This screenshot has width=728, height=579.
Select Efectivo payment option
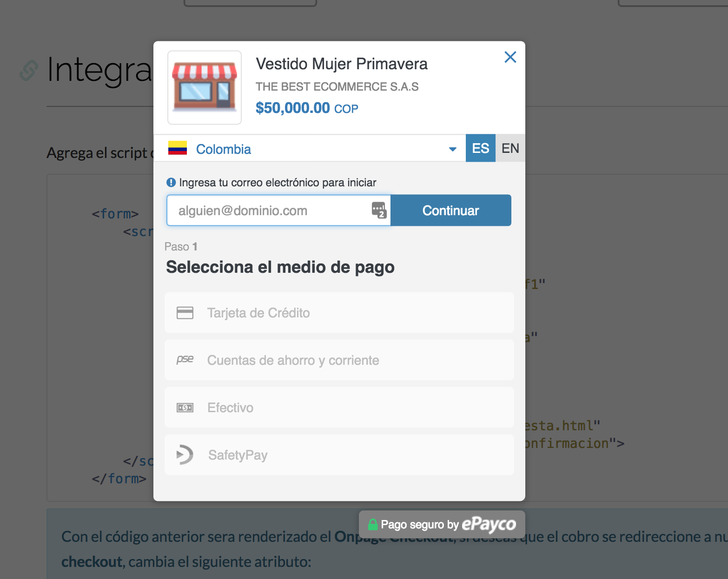(x=339, y=408)
